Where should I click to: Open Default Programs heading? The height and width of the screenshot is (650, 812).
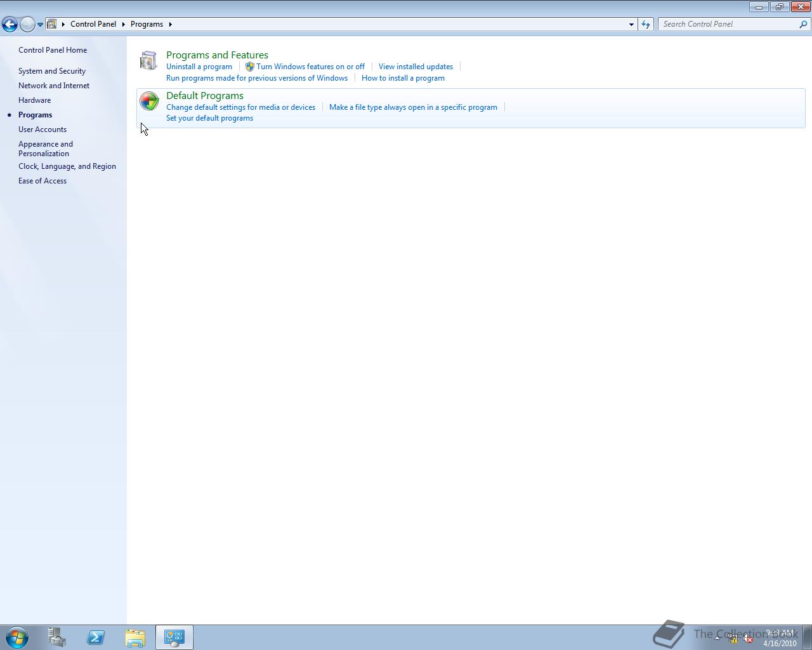205,96
